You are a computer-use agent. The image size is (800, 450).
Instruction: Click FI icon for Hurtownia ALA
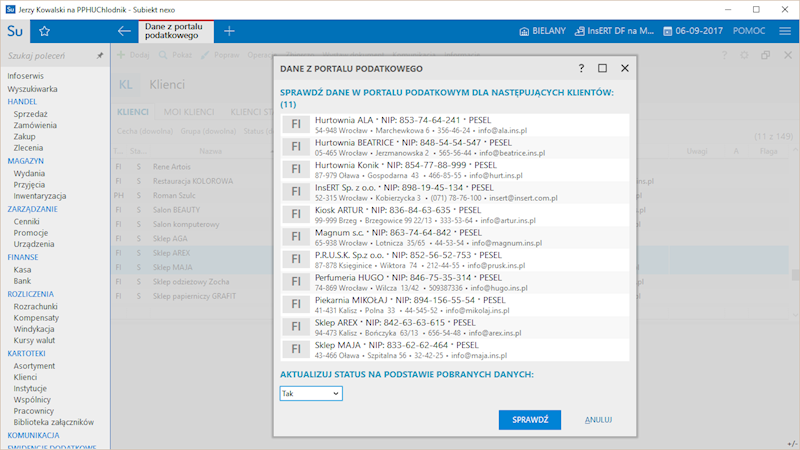click(x=296, y=124)
